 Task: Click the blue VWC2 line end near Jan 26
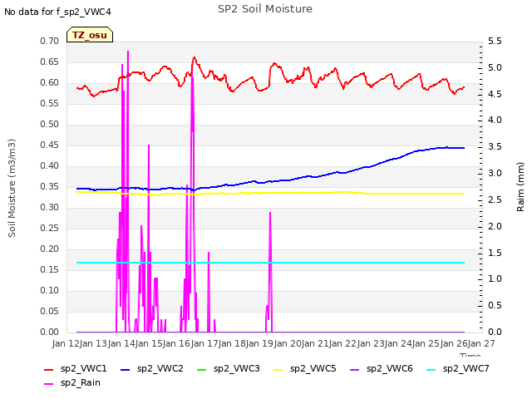(464, 148)
